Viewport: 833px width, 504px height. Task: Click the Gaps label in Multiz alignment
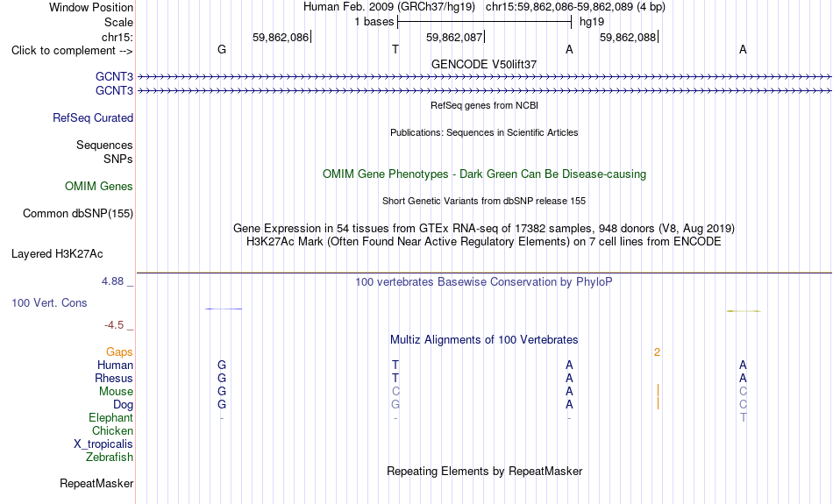click(119, 352)
